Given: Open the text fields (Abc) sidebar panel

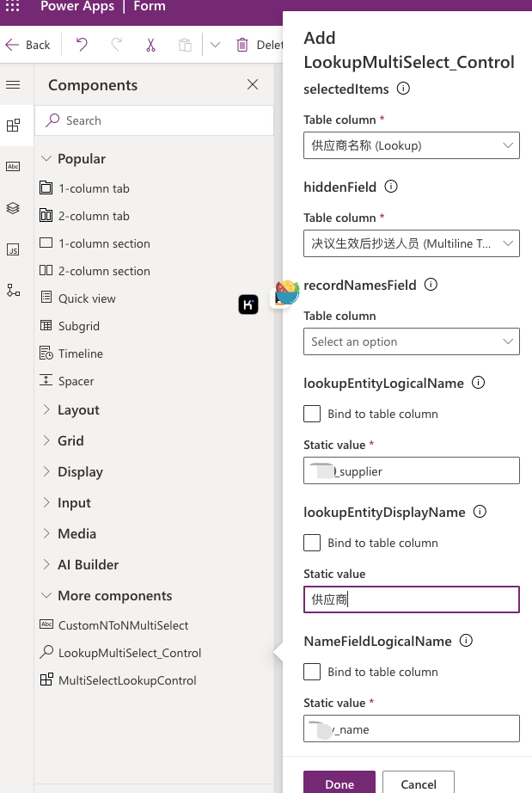Looking at the screenshot, I should point(13,166).
